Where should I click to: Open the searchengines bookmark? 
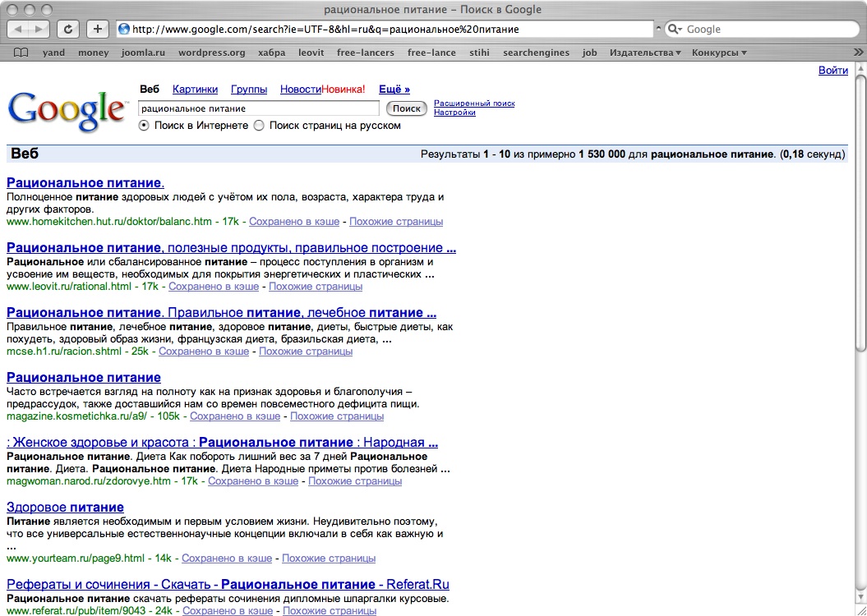[x=536, y=53]
